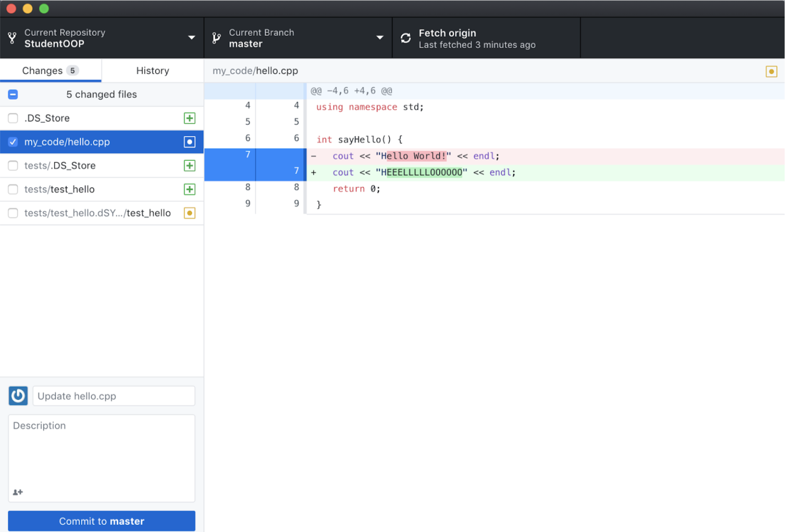Click the added-file icon for tests/.DS_Store

pos(190,166)
